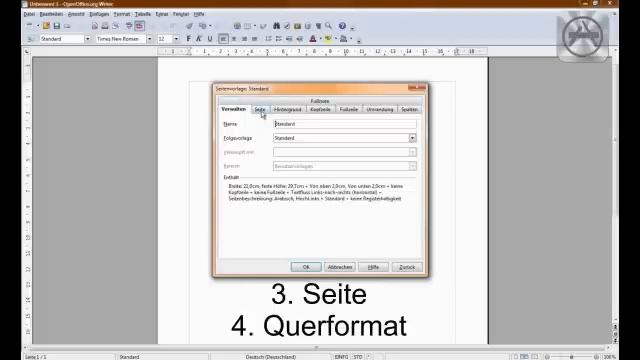640x360 pixels.
Task: Turn on numbered list icon
Action: click(268, 39)
